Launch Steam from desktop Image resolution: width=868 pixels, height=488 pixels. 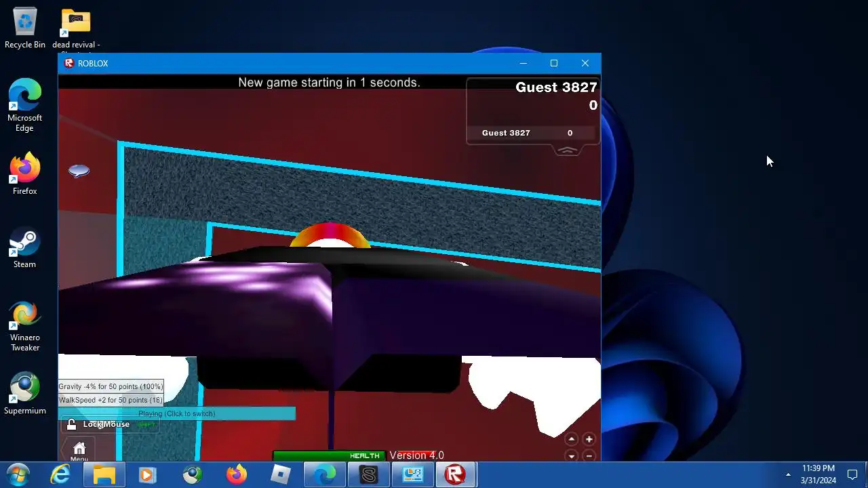[24, 247]
